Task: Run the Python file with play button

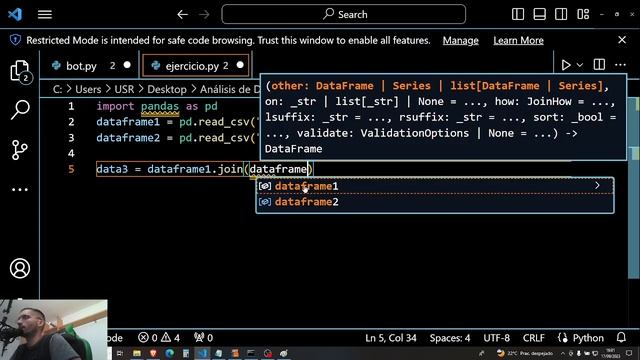Action: tap(565, 65)
